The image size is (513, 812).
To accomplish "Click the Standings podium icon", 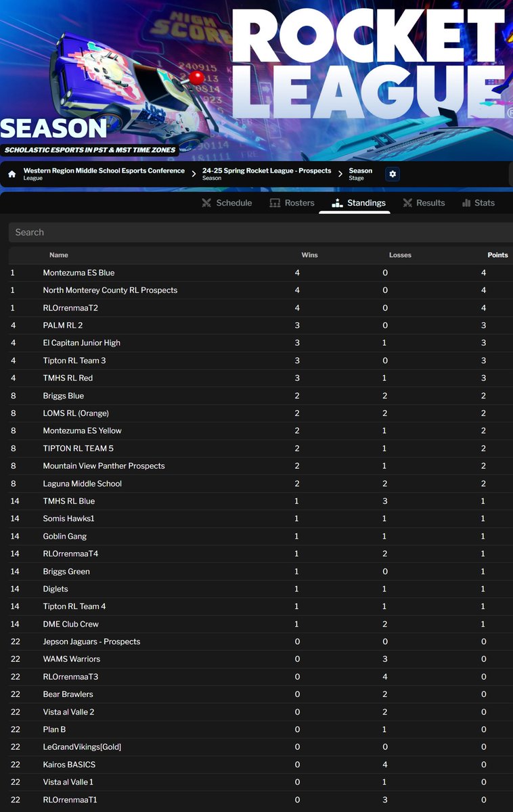I will click(x=337, y=203).
